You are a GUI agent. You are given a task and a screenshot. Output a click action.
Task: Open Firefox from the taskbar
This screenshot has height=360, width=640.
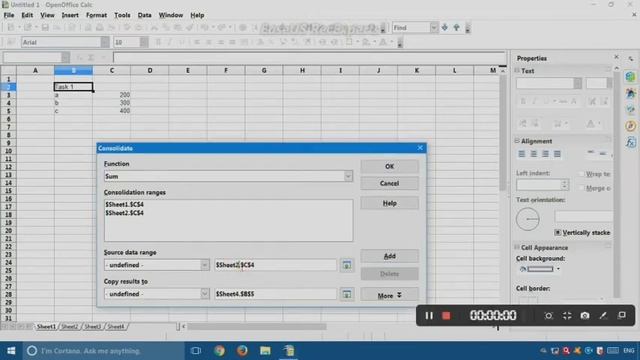click(242, 351)
